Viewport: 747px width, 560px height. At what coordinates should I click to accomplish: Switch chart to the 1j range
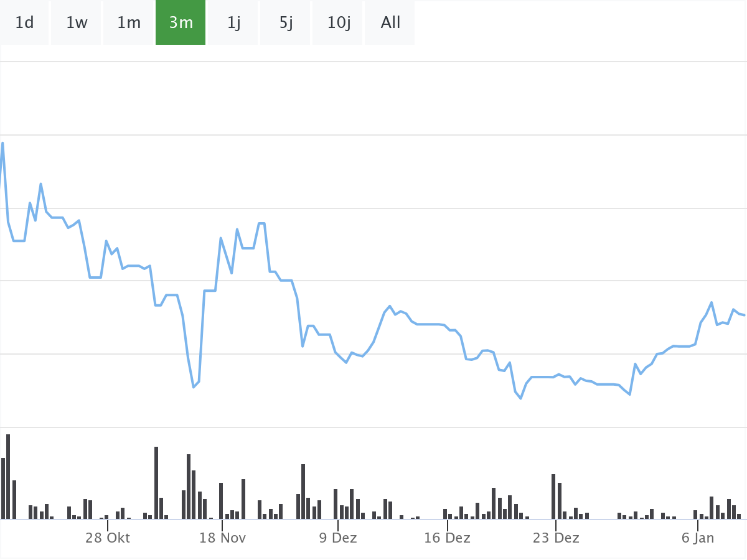point(233,23)
